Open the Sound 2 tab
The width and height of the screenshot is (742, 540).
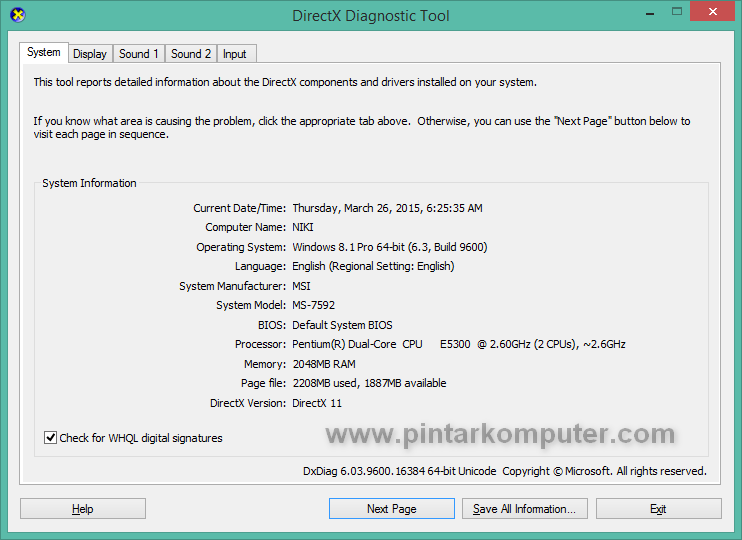tap(191, 54)
